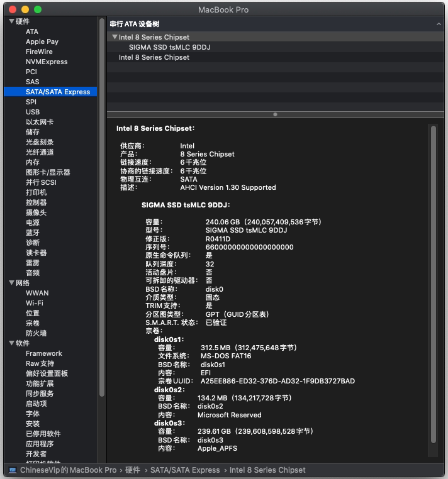Select 诊断 in the sidebar
Viewport: 448px width, 479px height.
click(33, 243)
